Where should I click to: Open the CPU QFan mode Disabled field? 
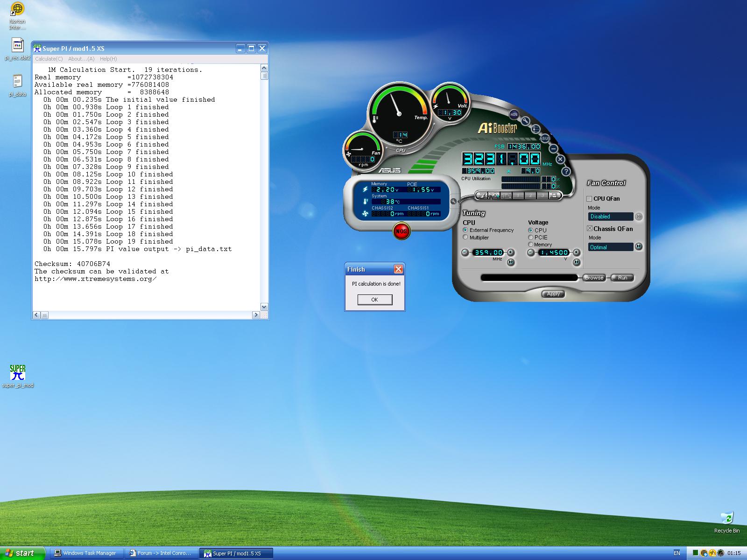pos(611,217)
